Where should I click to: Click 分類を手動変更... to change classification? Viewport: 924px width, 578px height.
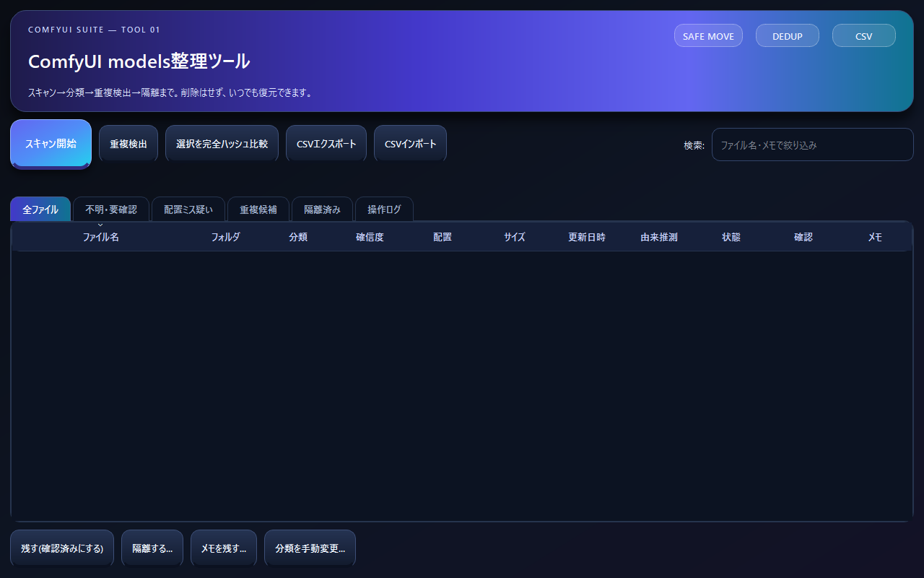[310, 548]
